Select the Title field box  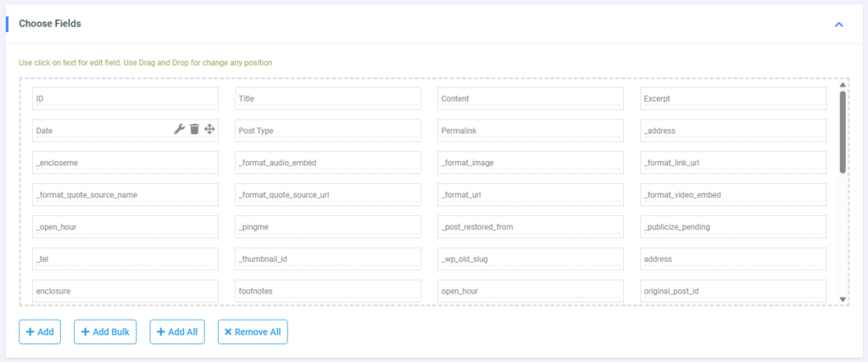click(x=327, y=98)
